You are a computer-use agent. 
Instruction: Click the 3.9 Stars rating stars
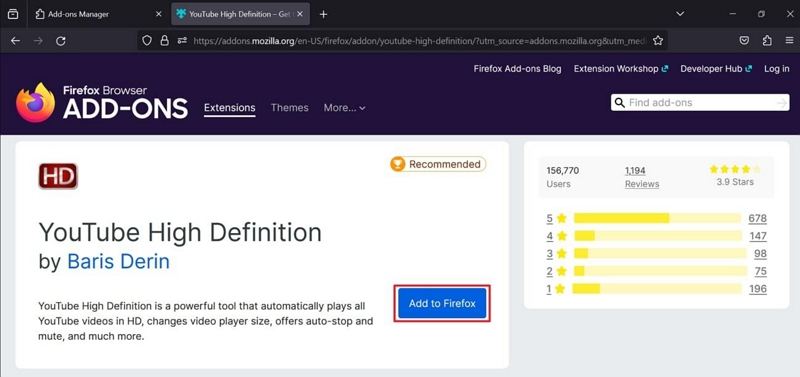click(735, 169)
